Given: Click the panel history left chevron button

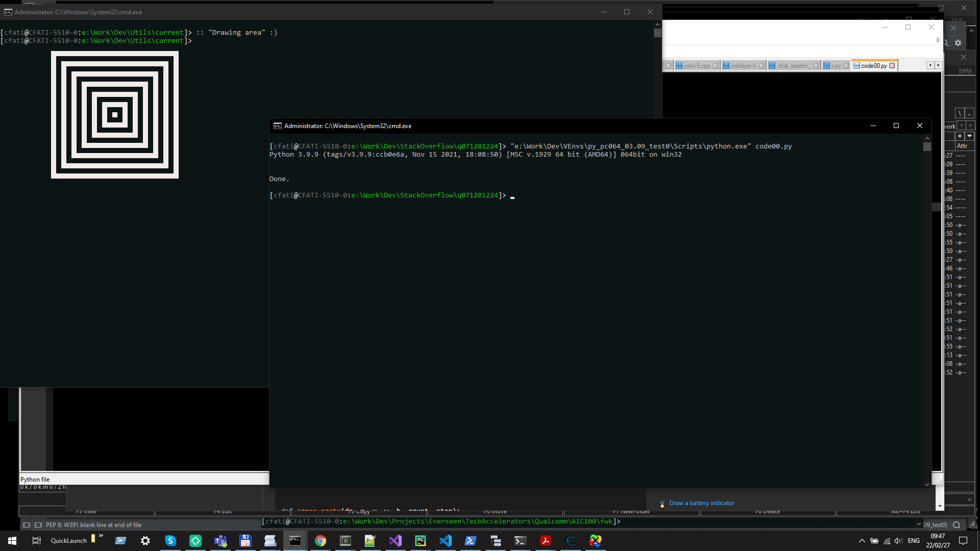Looking at the screenshot, I should point(962,126).
